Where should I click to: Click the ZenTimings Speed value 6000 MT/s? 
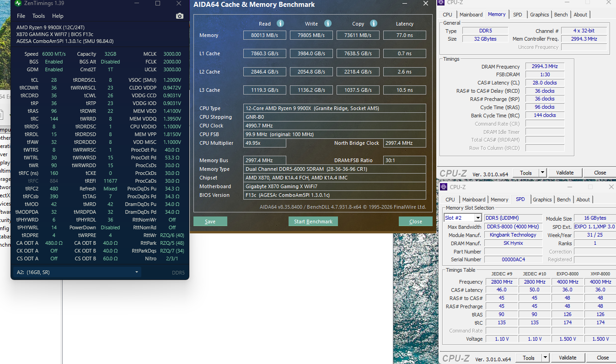coord(54,54)
